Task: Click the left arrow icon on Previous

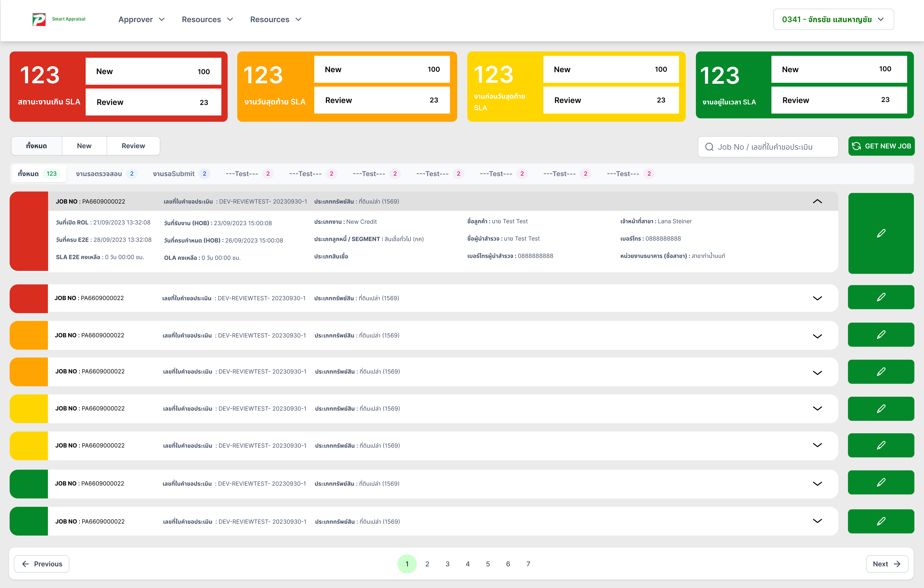Action: click(x=25, y=564)
